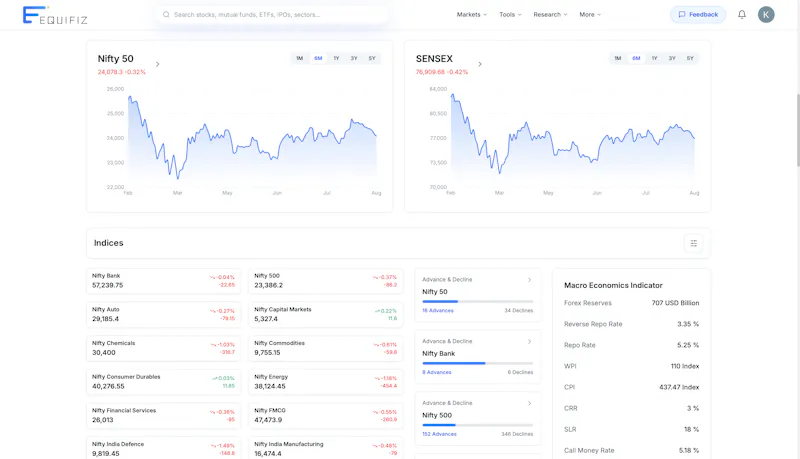Click the '8 Advances' link

pyautogui.click(x=437, y=372)
